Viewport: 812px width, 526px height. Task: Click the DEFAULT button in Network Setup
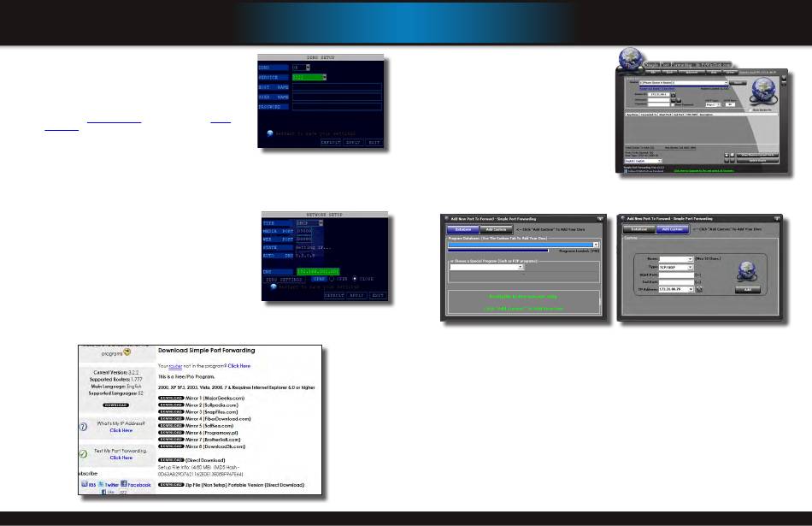(x=334, y=295)
